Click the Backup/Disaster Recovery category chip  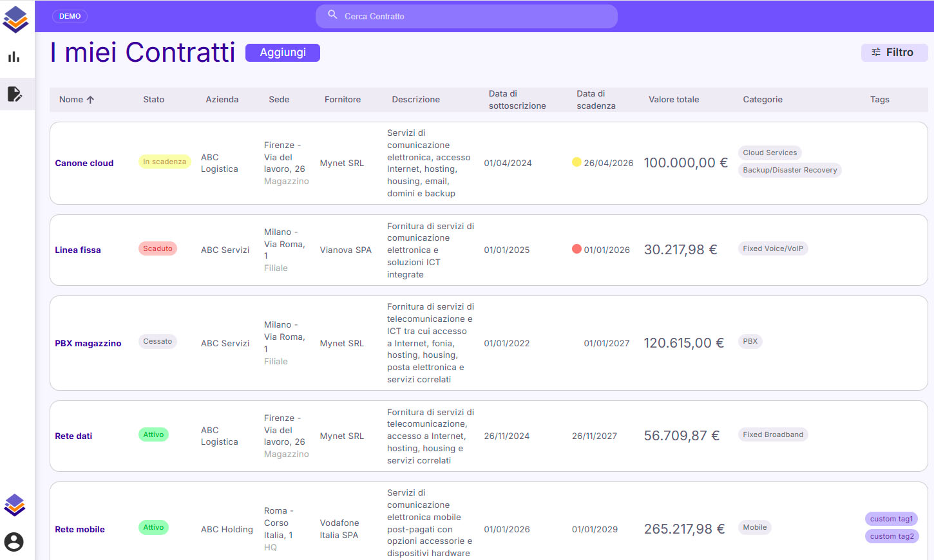click(x=789, y=171)
